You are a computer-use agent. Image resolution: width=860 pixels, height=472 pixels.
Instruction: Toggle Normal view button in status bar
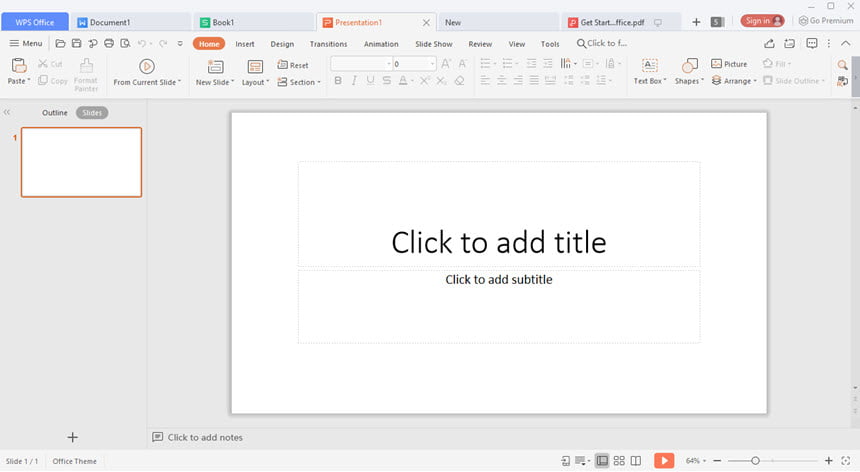click(602, 460)
